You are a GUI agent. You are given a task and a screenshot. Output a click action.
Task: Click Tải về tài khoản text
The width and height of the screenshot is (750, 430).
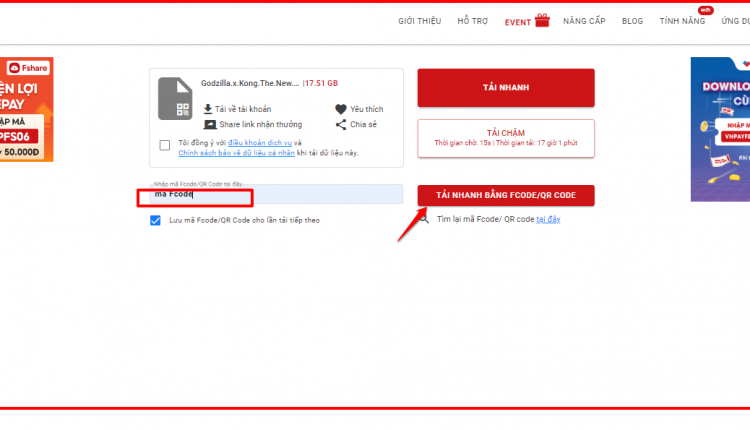[x=243, y=109]
